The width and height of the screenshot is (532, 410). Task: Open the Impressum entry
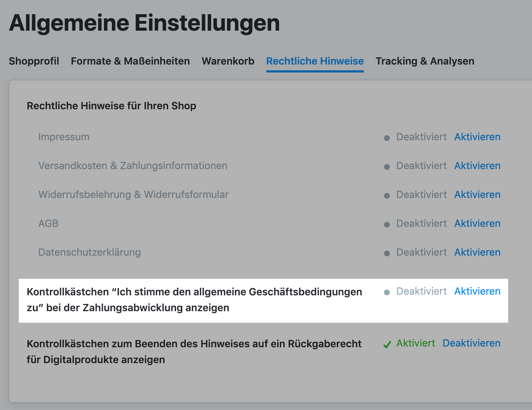coord(64,137)
